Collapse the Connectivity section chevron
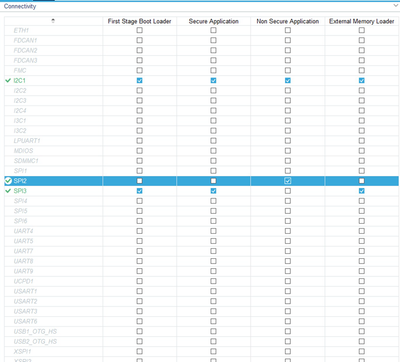This screenshot has width=400, height=362. [395, 6]
